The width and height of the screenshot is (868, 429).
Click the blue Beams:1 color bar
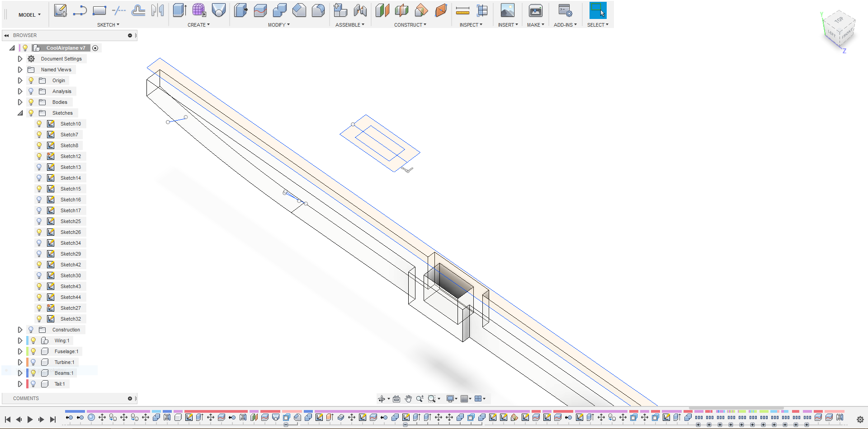28,373
